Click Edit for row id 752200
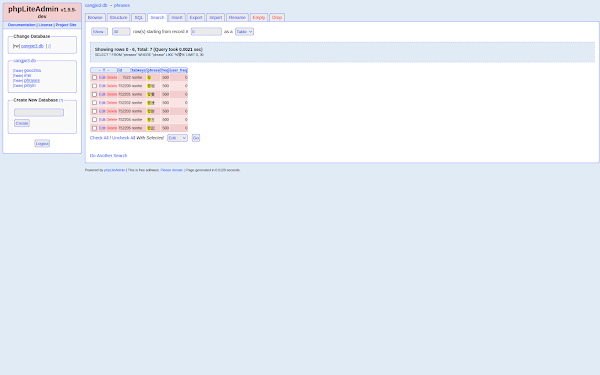This screenshot has width=600, height=375. [102, 86]
